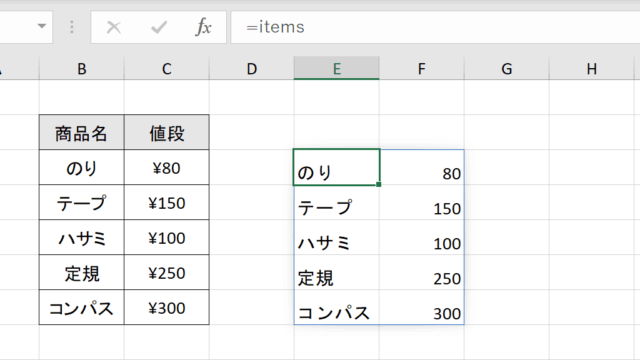The height and width of the screenshot is (360, 640).
Task: Select cell E with テープ text
Action: click(337, 202)
